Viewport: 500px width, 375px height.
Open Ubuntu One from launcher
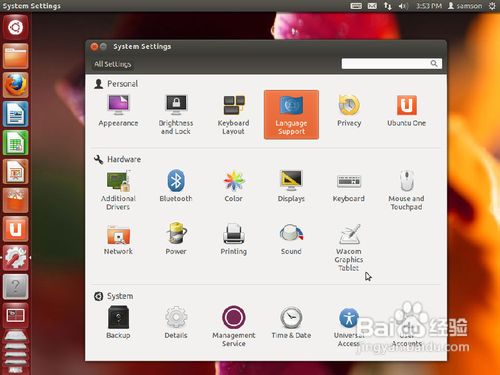(15, 229)
